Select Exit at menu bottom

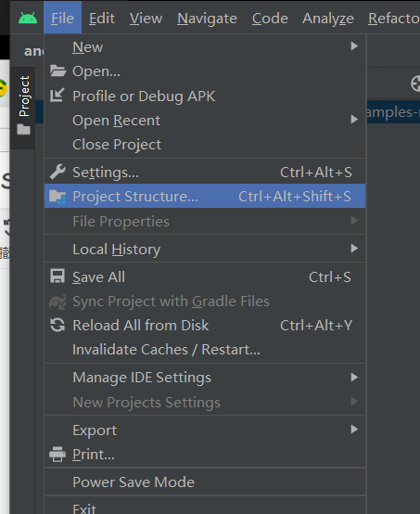205,508
